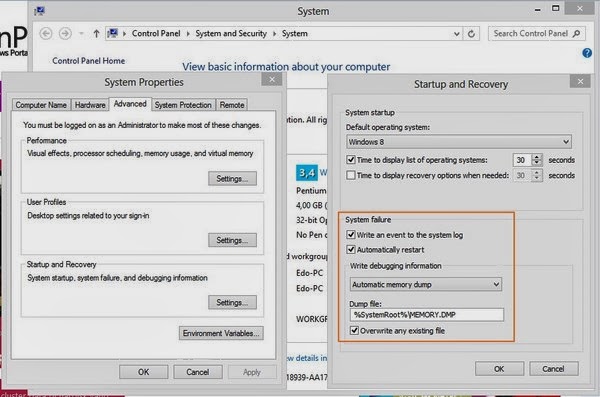Decrease operating systems list time spinner
Image resolution: width=600 pixels, height=397 pixels.
coord(537,163)
